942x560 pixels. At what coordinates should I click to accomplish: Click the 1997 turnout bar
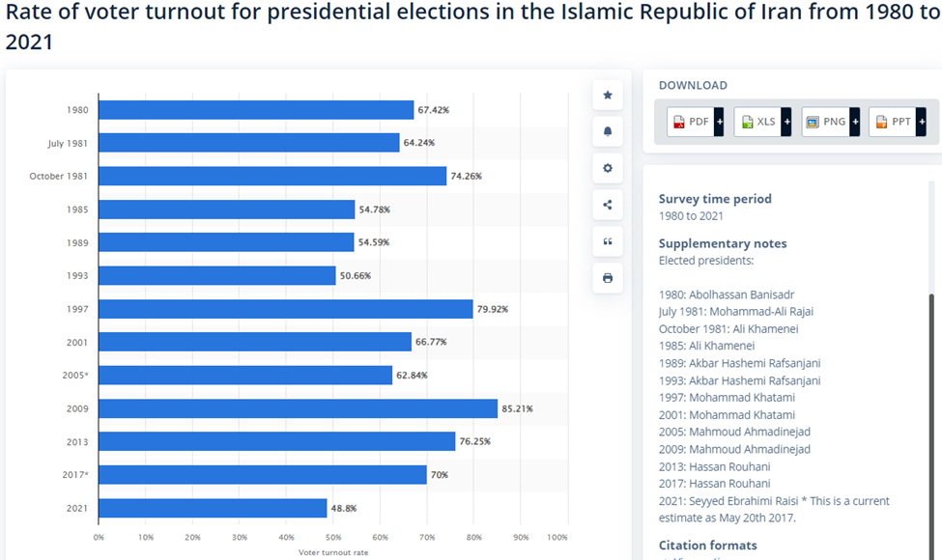tap(285, 309)
